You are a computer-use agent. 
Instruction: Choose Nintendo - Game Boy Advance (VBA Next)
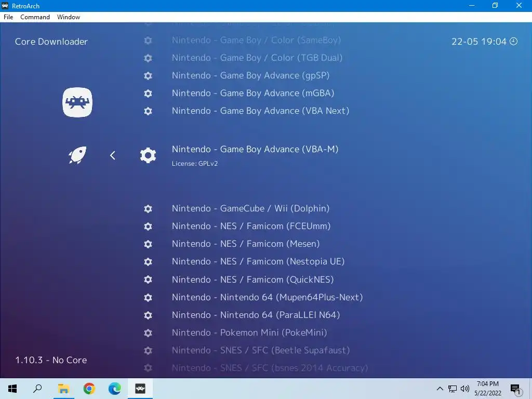pyautogui.click(x=260, y=111)
